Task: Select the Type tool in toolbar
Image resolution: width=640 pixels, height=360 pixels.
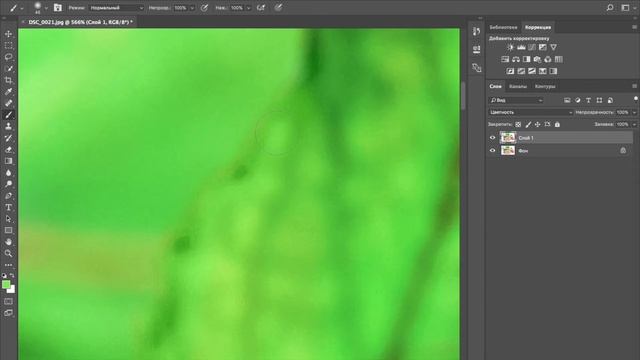Action: pyautogui.click(x=8, y=207)
